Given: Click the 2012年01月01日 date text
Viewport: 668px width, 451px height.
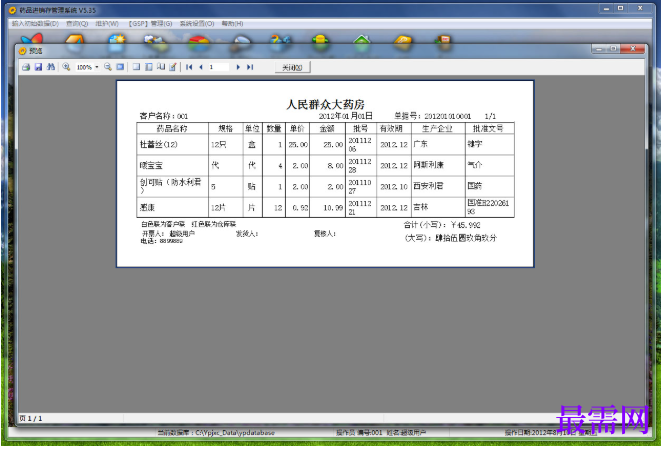Looking at the screenshot, I should tap(346, 116).
